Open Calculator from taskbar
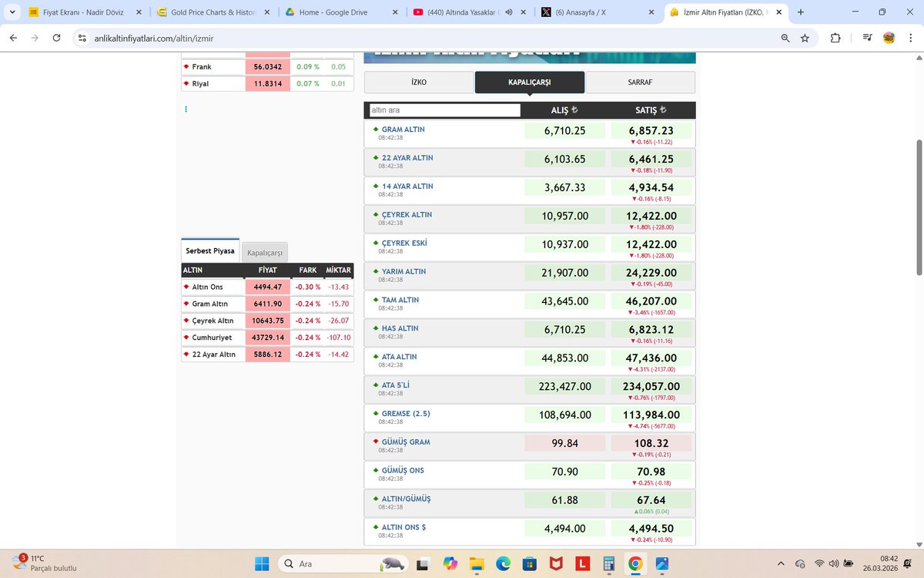This screenshot has height=578, width=924. click(x=608, y=563)
